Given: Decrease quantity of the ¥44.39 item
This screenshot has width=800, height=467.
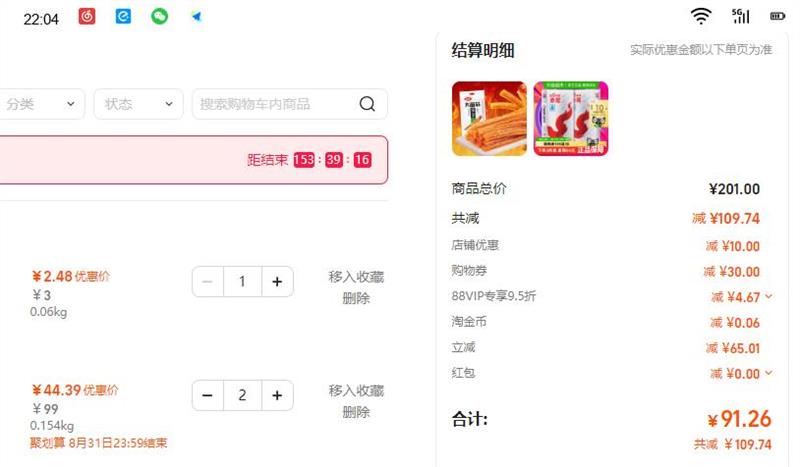Looking at the screenshot, I should (207, 395).
